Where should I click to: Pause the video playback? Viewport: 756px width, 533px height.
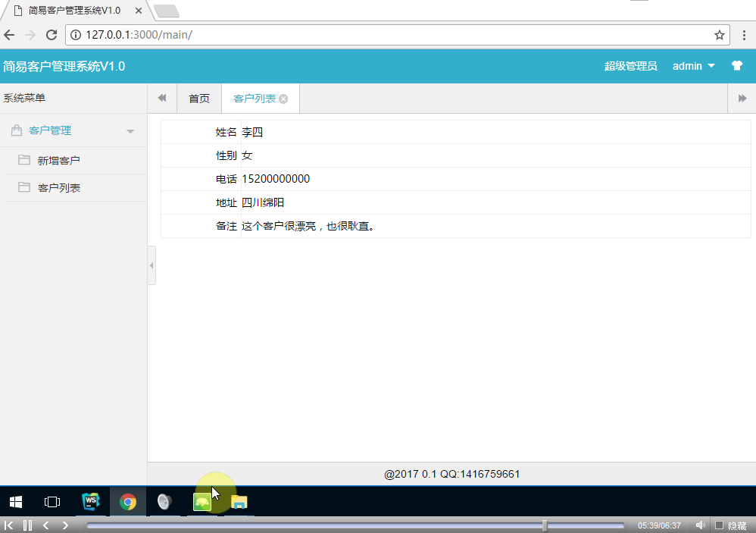pyautogui.click(x=27, y=525)
